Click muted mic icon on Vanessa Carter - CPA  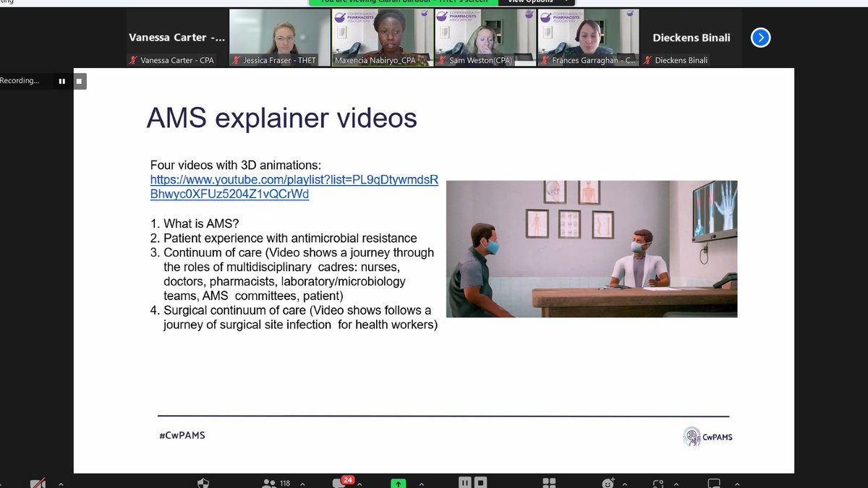(x=133, y=61)
